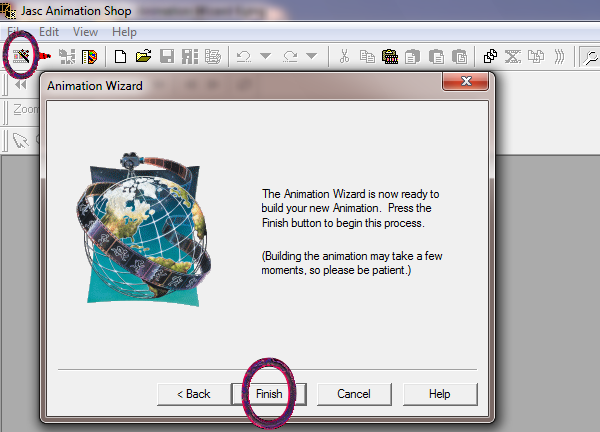Image resolution: width=600 pixels, height=432 pixels.
Task: Save with the floppy disk icon
Action: (167, 57)
